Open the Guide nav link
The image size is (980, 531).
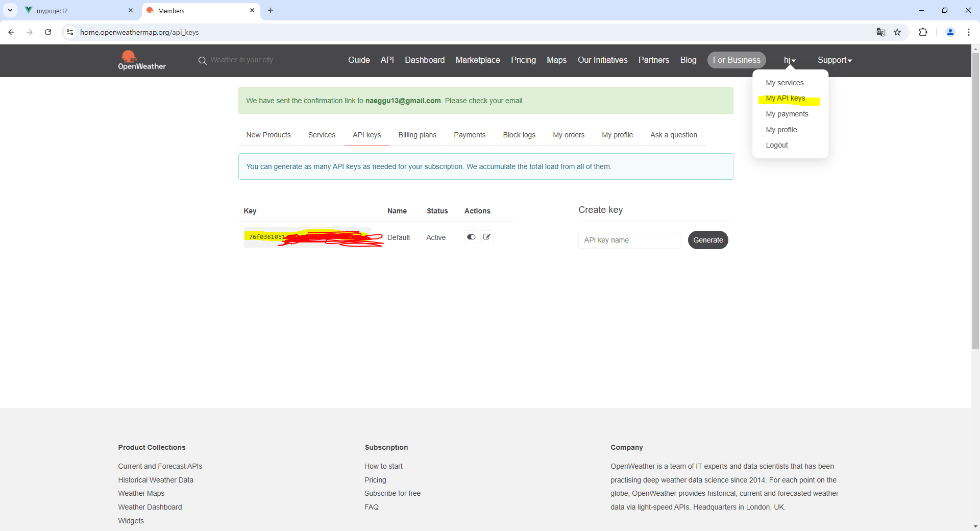click(x=359, y=60)
